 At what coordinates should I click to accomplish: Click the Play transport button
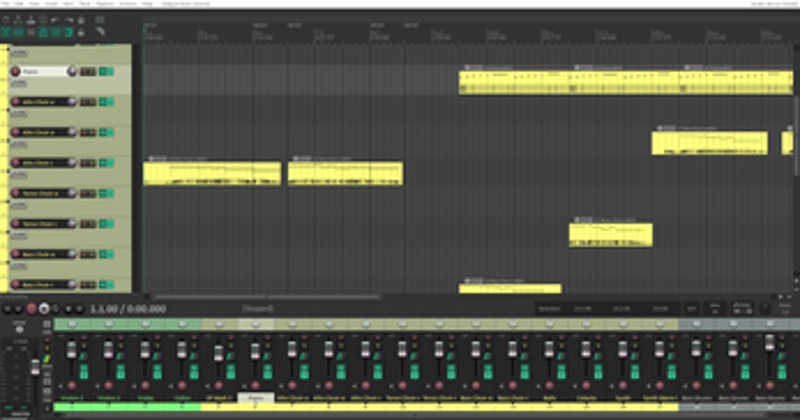point(44,309)
